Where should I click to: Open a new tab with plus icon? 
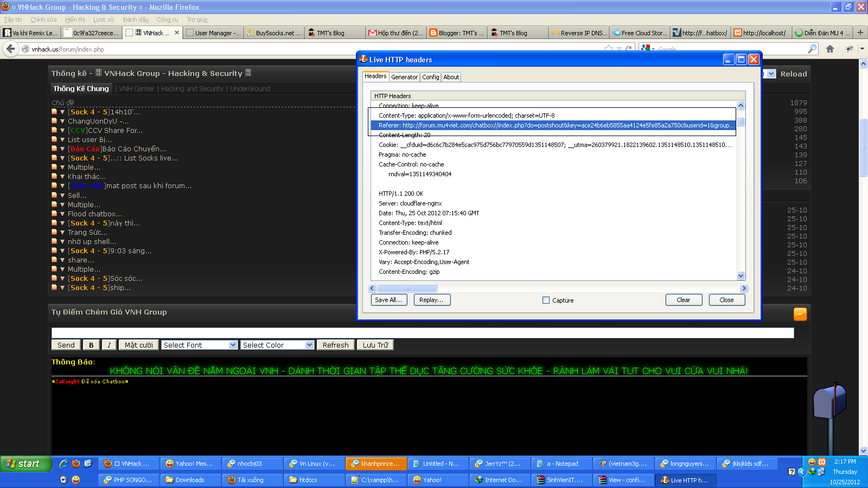pyautogui.click(x=860, y=33)
